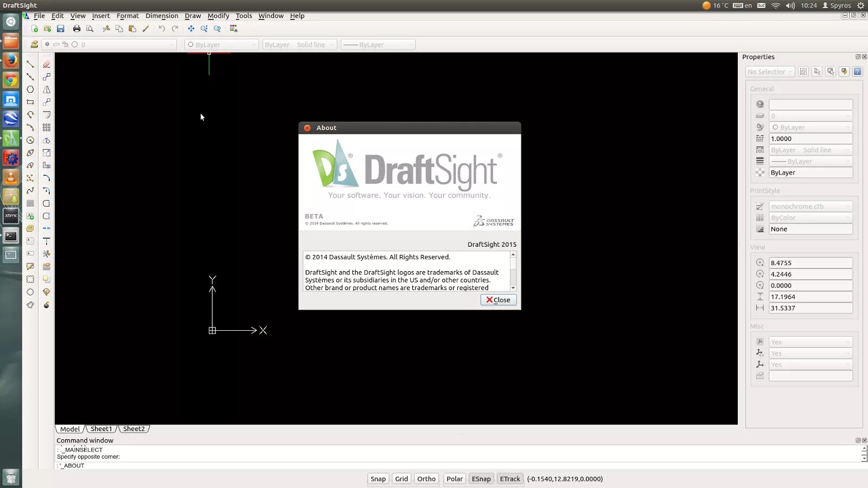Open the Dimension menu
The height and width of the screenshot is (488, 868).
tap(162, 16)
